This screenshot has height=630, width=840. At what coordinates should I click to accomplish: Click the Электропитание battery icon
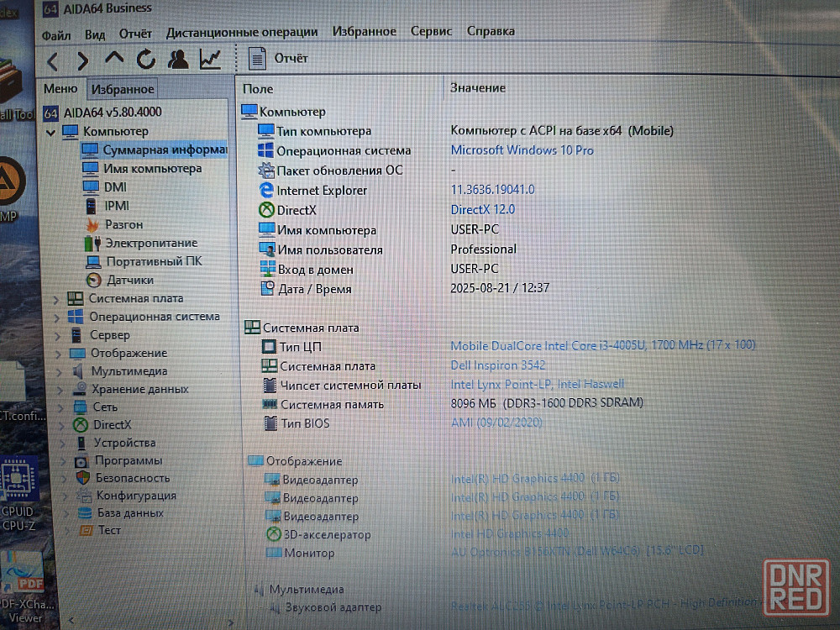92,244
